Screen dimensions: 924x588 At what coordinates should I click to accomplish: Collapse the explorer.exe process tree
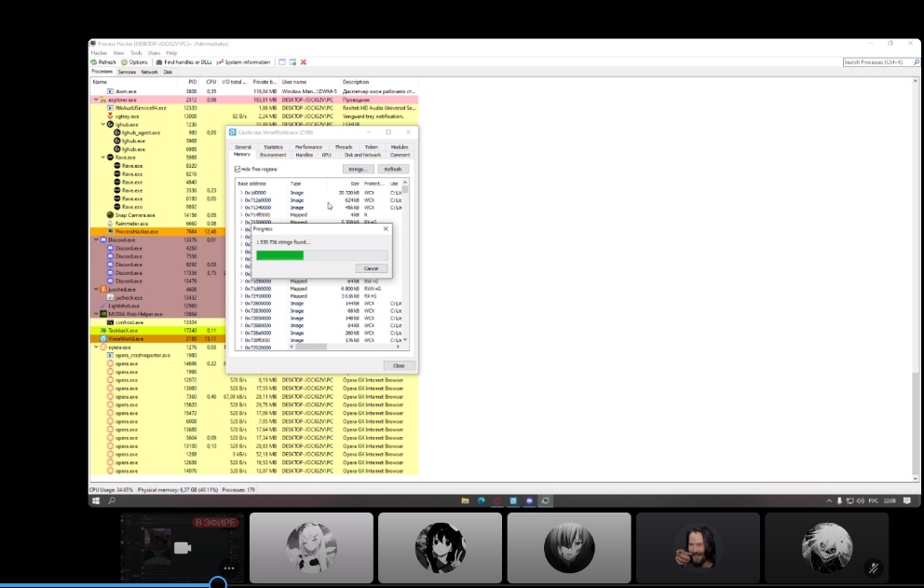[x=95, y=99]
